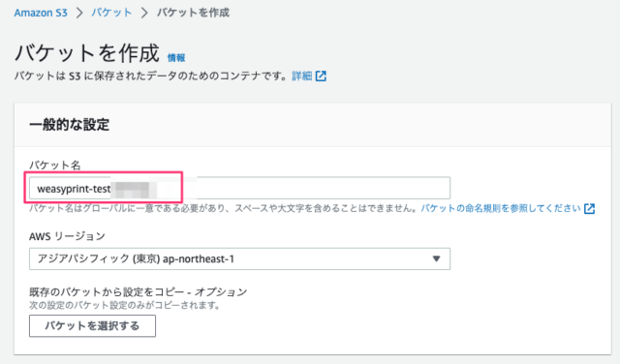Expand the AWS リージョン dropdown arrow
The image size is (620, 364).
click(436, 258)
